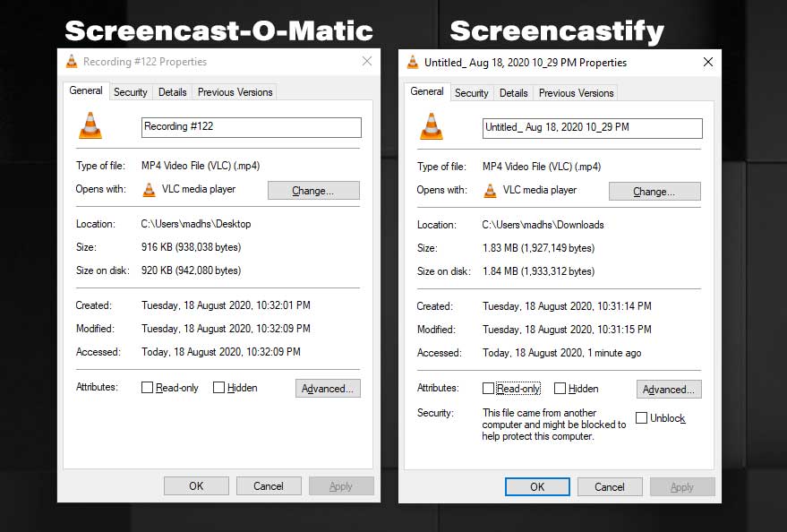The image size is (787, 532).
Task: Click 'Untitled_ Aug 18, 2020 10_29 PM Properties' title text
Action: tap(526, 63)
